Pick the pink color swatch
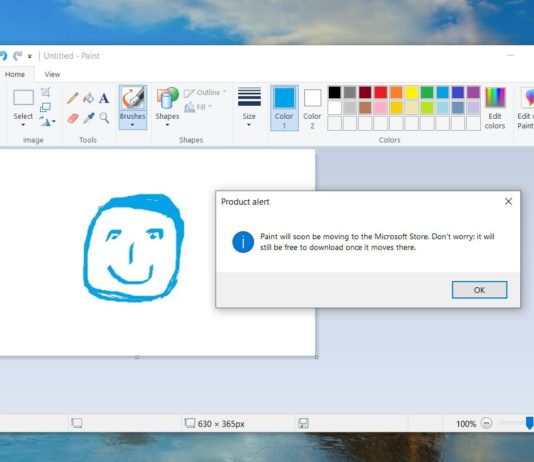 381,108
